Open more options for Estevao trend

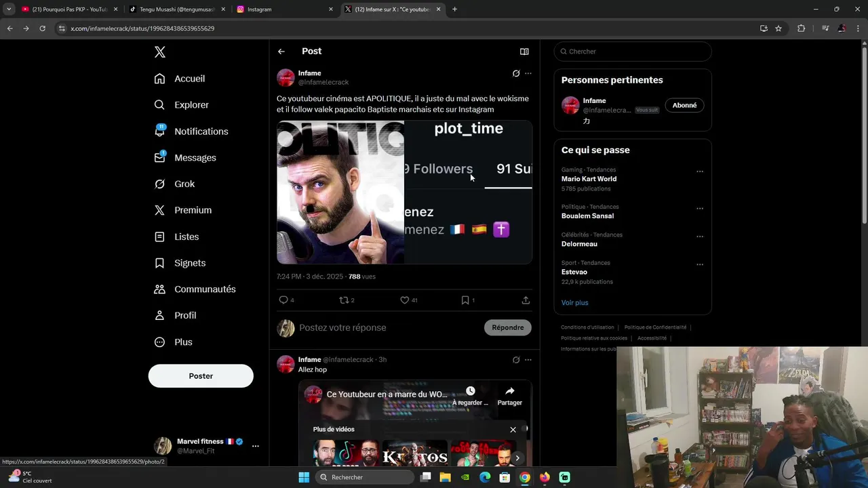[x=700, y=264]
